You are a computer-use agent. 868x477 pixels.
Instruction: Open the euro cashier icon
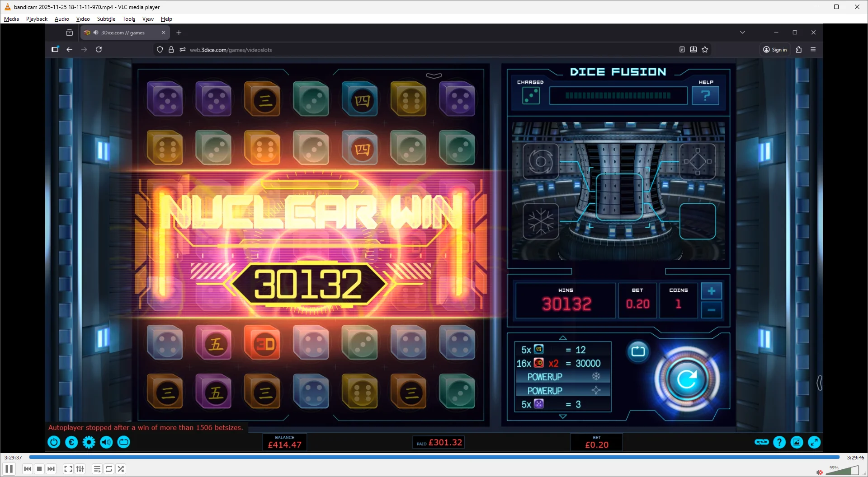[x=71, y=442]
